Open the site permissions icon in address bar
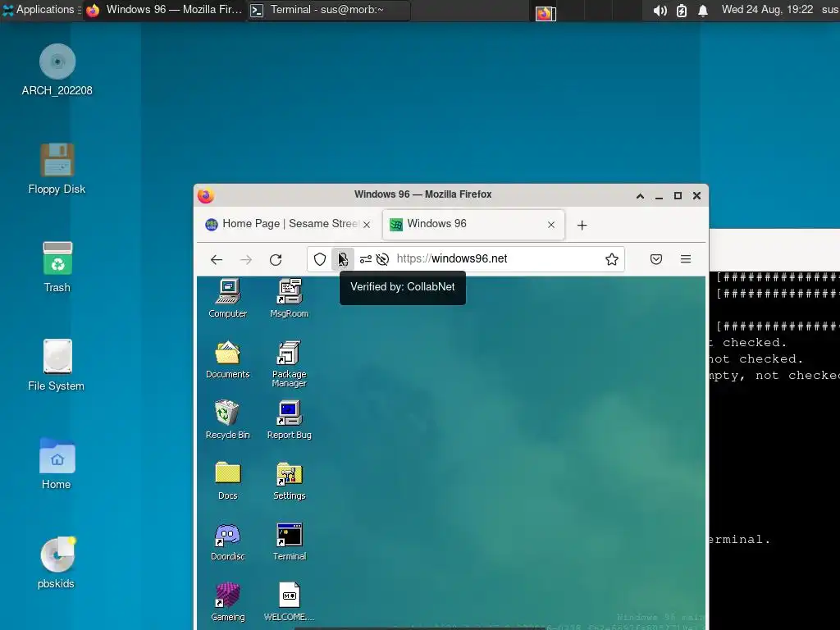Viewport: 840px width, 630px height. (x=365, y=259)
